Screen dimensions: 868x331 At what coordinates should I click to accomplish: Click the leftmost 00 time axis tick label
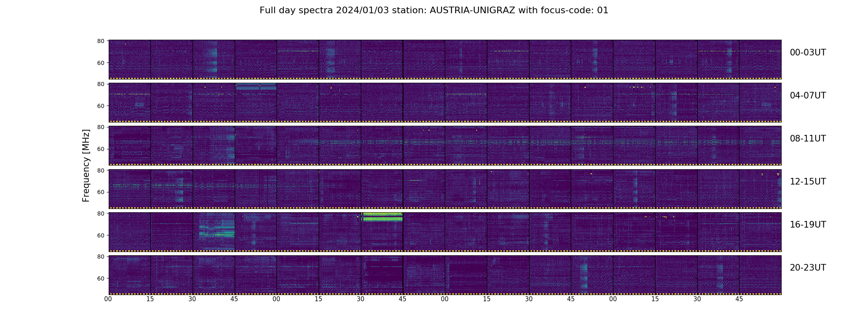(x=108, y=299)
